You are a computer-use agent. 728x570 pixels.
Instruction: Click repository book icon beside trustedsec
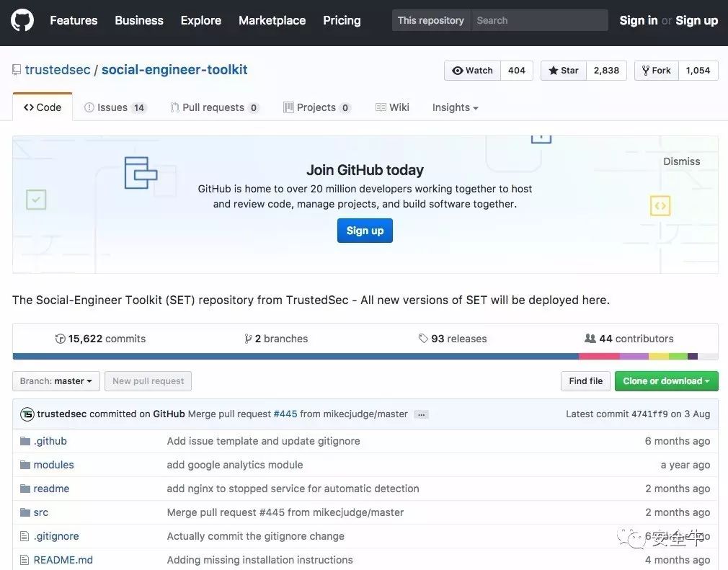pos(17,70)
